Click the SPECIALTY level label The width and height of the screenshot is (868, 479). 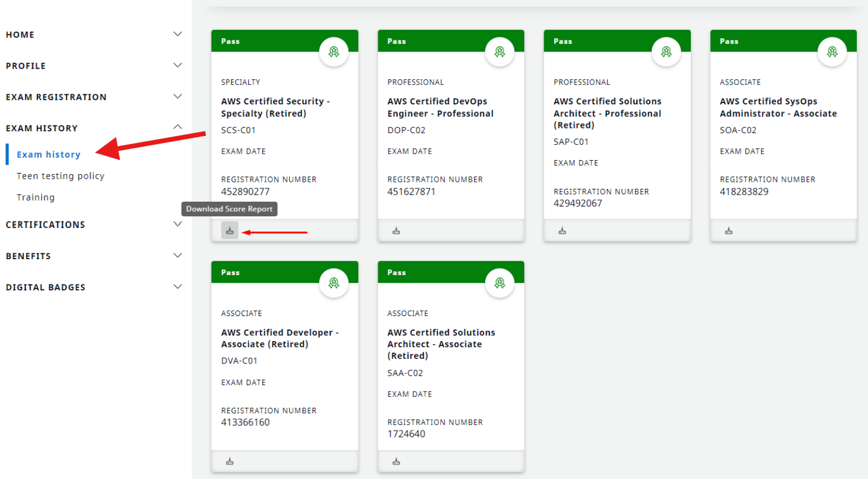click(240, 82)
